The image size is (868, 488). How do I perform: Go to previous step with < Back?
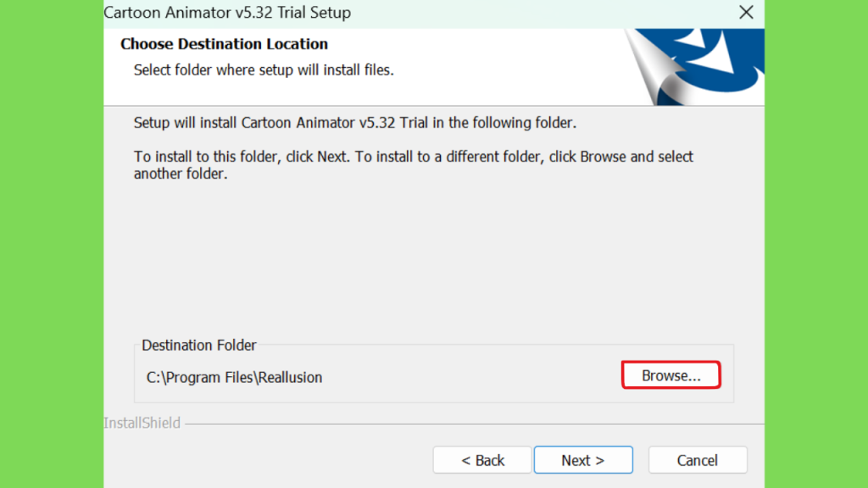point(482,460)
